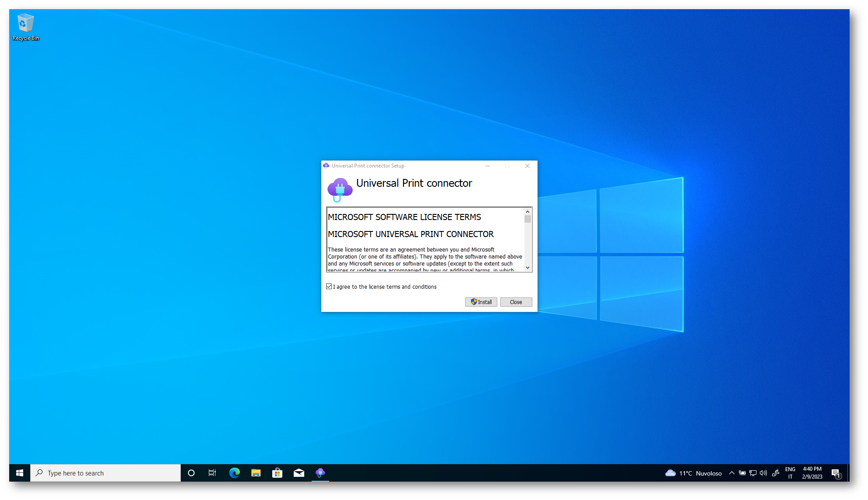868x500 pixels.
Task: Click the MICROSOFT UNIVERSAL PRINT CONNECTOR heading
Action: click(411, 234)
